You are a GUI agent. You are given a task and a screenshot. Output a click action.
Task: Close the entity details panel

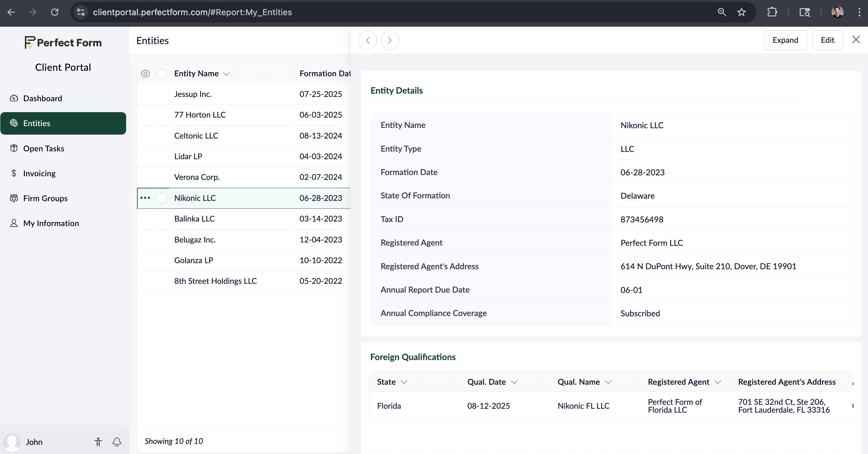[x=856, y=40]
